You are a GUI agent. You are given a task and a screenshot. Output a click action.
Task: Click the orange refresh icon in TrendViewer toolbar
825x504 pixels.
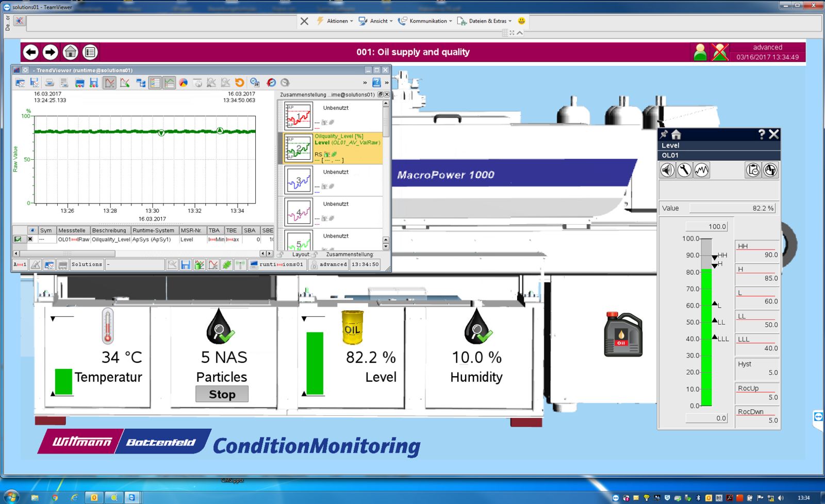click(239, 82)
